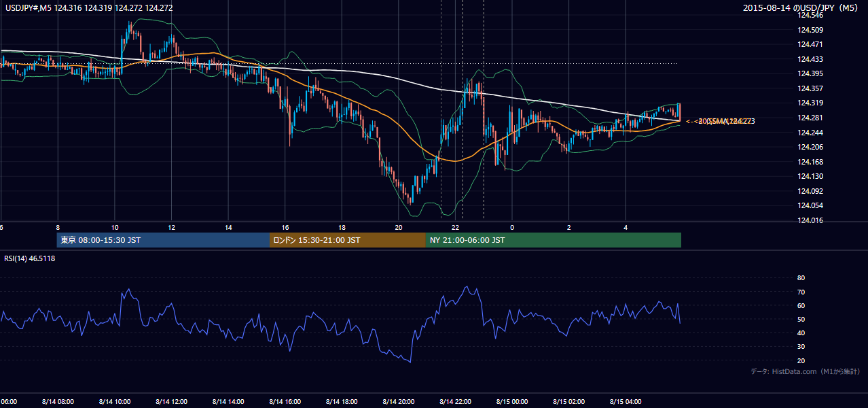Select price axis label 124.206

pos(811,147)
